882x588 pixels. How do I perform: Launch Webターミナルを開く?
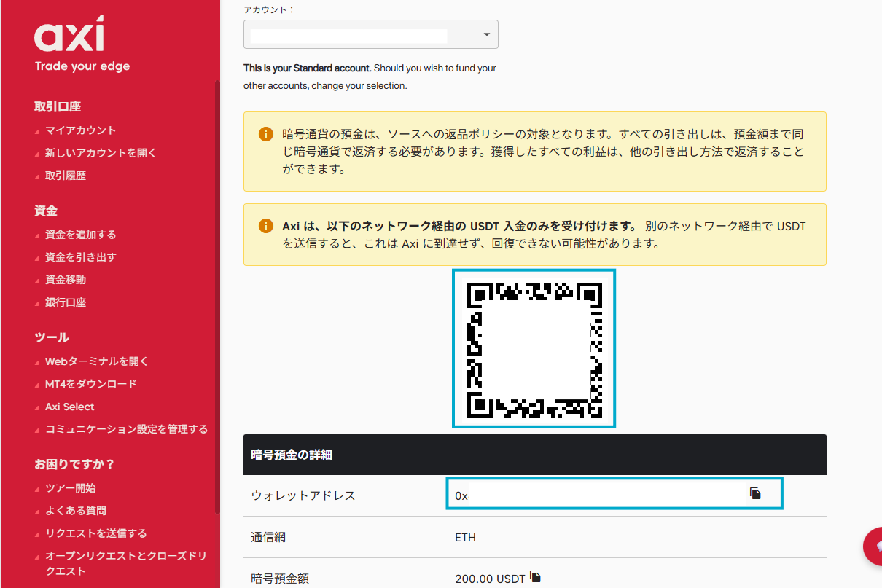tap(97, 361)
